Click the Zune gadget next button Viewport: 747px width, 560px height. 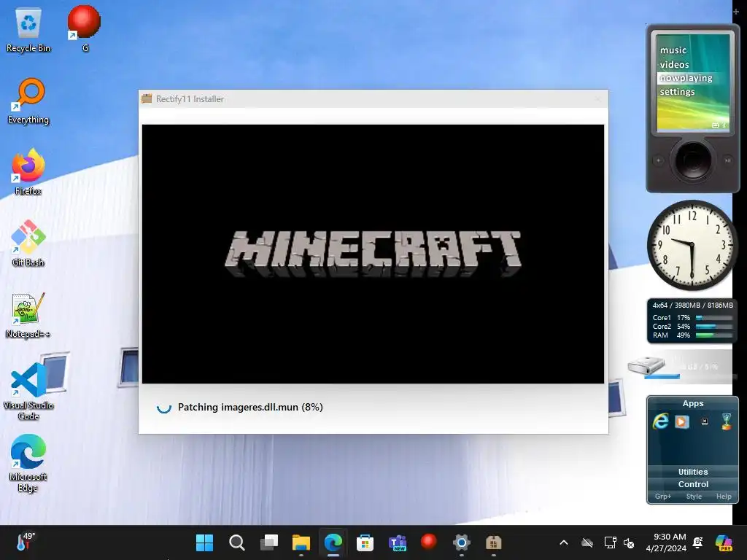coord(727,160)
